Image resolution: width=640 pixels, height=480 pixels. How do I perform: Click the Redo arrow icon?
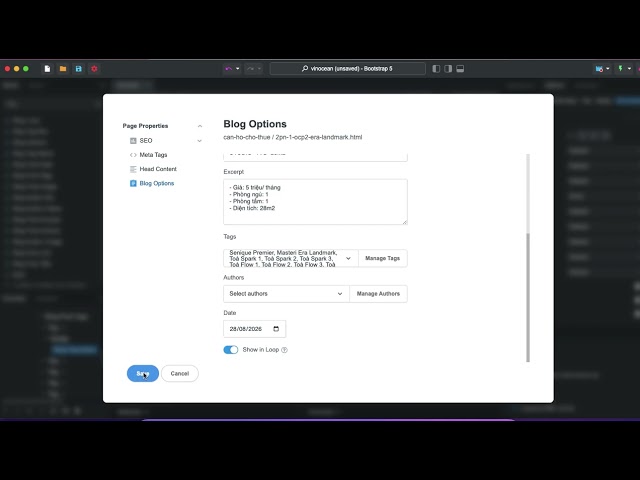pyautogui.click(x=250, y=69)
